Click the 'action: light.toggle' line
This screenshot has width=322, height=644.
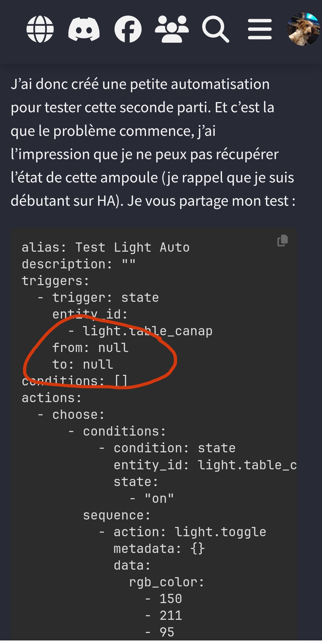[x=190, y=532]
